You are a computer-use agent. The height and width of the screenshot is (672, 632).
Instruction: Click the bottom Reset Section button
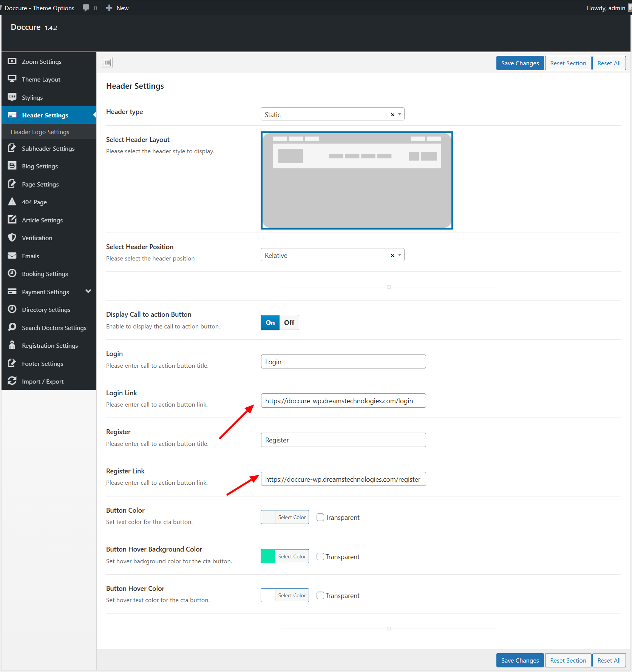[568, 660]
